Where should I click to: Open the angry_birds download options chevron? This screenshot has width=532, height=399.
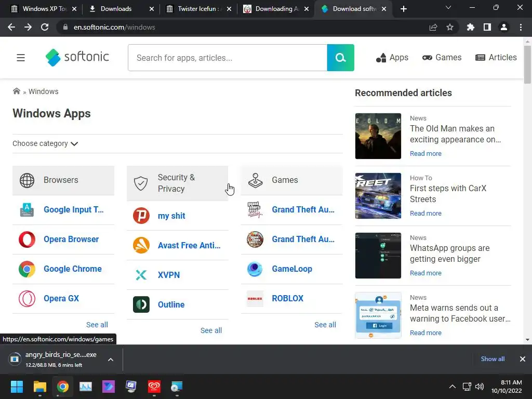111,360
